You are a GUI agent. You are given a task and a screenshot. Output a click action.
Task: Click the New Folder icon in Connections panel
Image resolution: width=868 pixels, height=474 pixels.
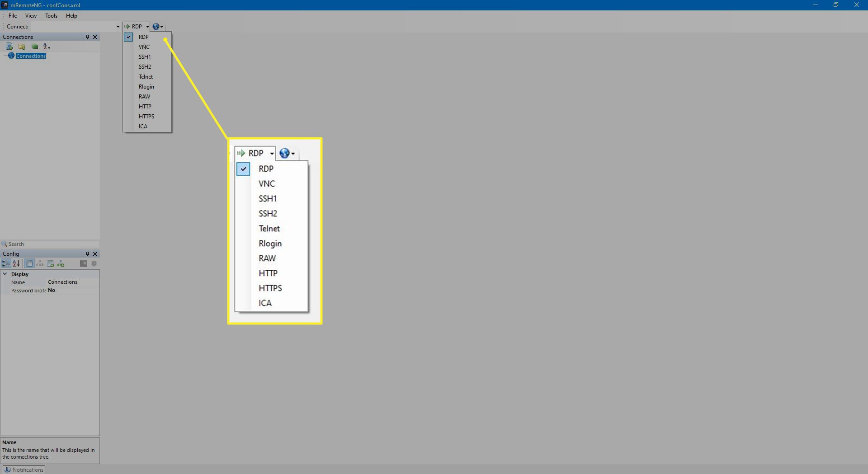[x=22, y=46]
